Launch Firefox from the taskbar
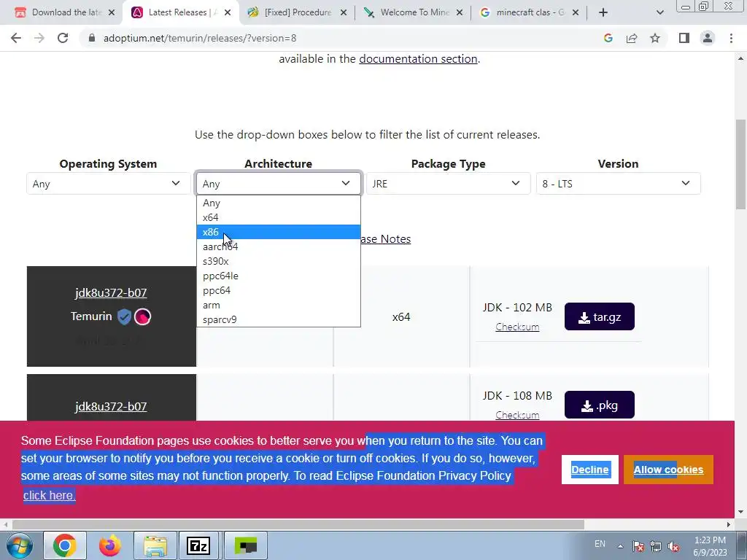The width and height of the screenshot is (747, 560). 110,545
